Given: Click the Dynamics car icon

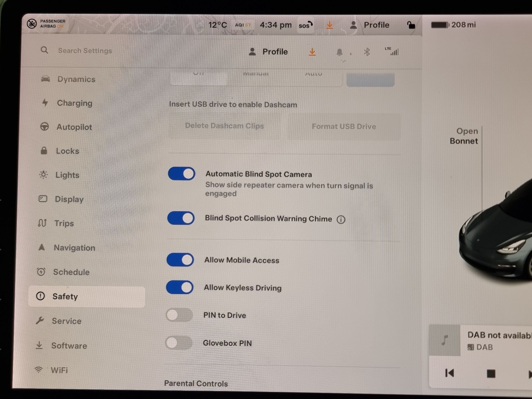Looking at the screenshot, I should point(45,79).
